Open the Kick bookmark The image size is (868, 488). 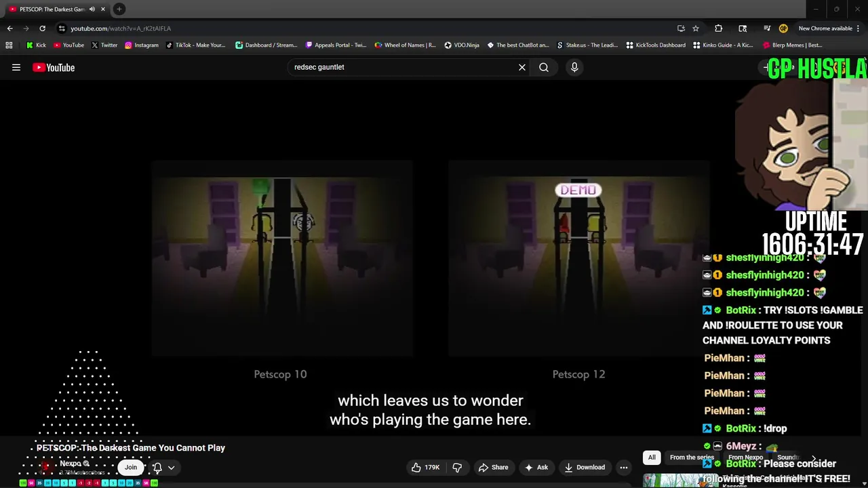(x=36, y=45)
